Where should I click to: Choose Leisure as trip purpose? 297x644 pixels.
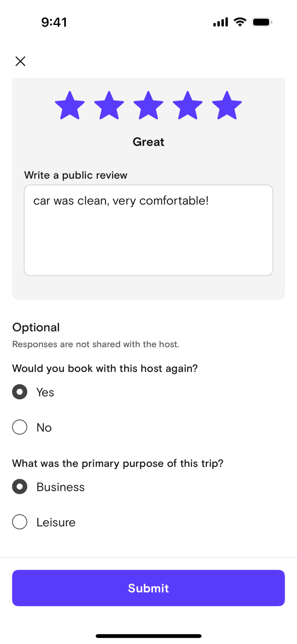[x=20, y=522]
